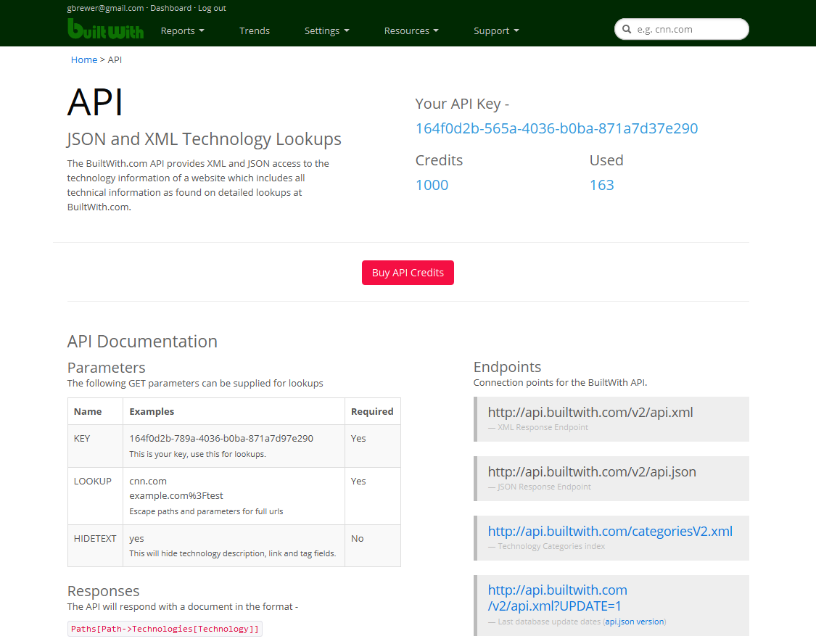This screenshot has width=816, height=644.
Task: Click the API Documentation heading
Action: tap(142, 342)
